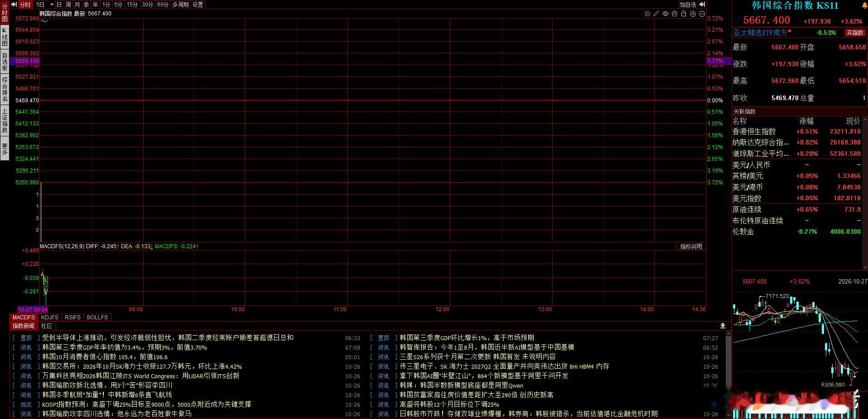Open the K线图 sidebar view

click(5, 37)
